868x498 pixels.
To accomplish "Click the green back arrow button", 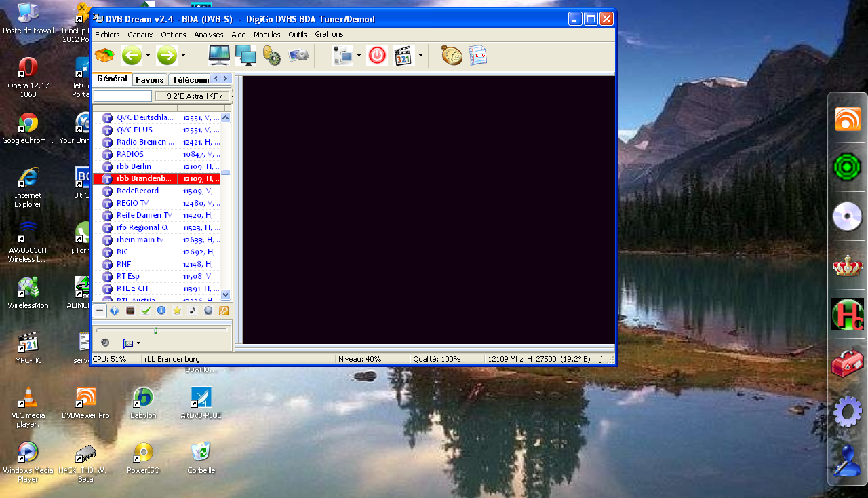I will [x=132, y=56].
